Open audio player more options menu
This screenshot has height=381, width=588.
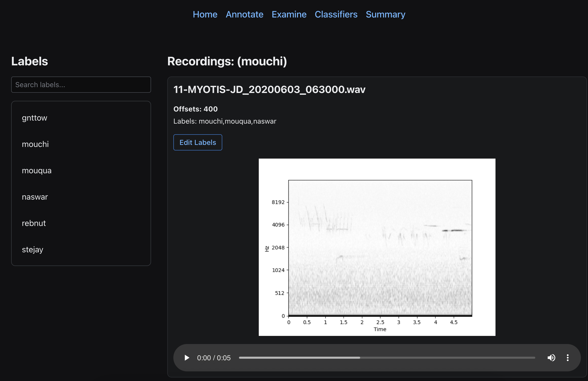(x=568, y=358)
